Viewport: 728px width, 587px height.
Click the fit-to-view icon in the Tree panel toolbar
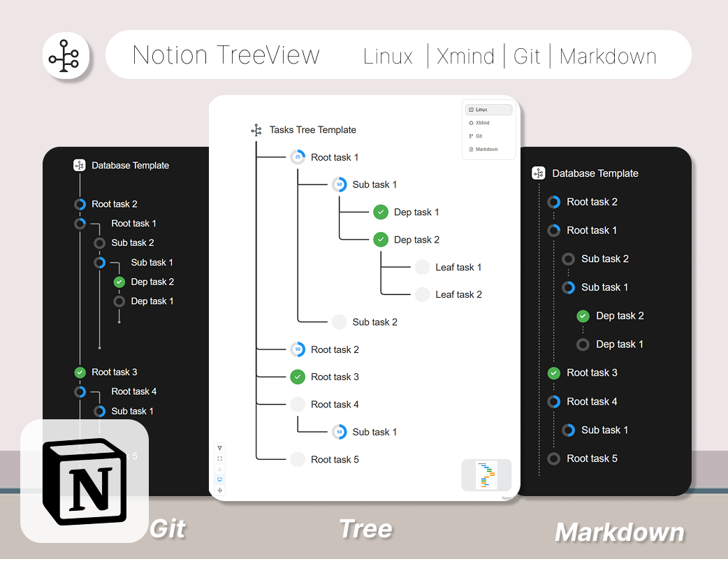pos(219,458)
